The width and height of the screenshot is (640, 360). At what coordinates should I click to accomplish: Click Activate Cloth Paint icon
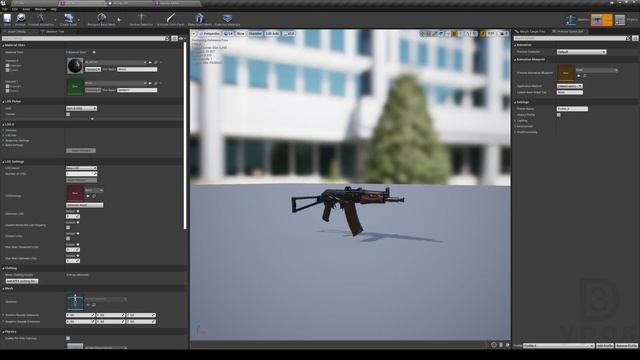pos(171,18)
